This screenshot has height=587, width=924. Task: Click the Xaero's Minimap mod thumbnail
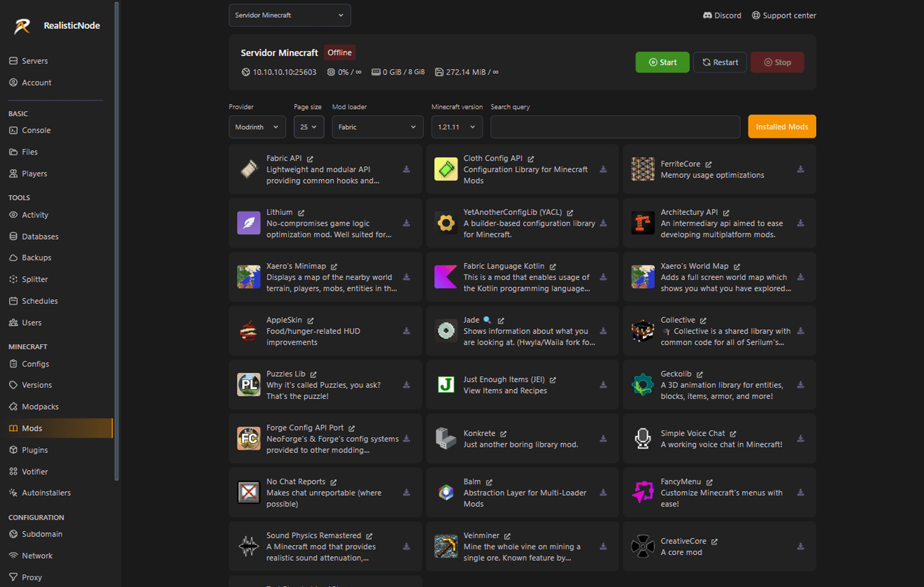click(249, 277)
